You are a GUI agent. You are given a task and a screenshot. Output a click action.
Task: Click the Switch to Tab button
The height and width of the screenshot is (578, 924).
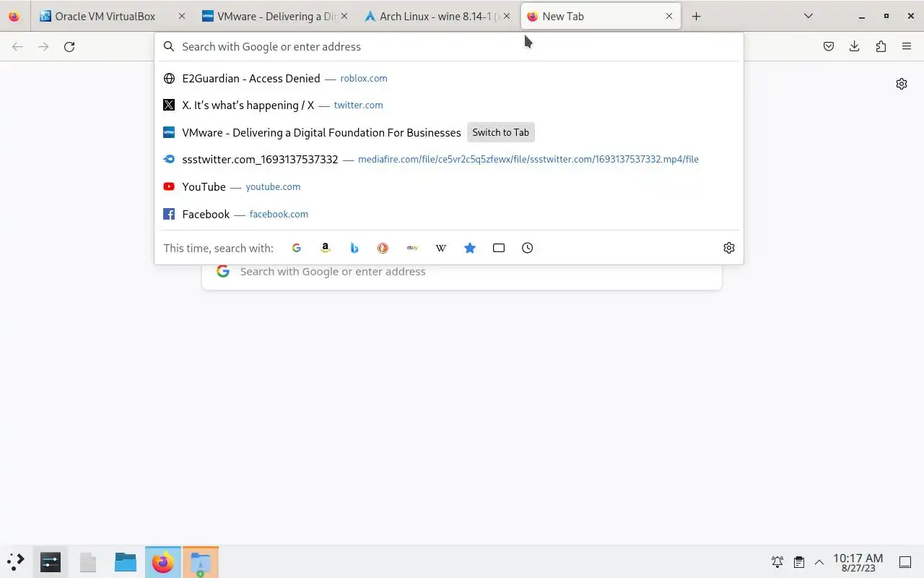(501, 132)
